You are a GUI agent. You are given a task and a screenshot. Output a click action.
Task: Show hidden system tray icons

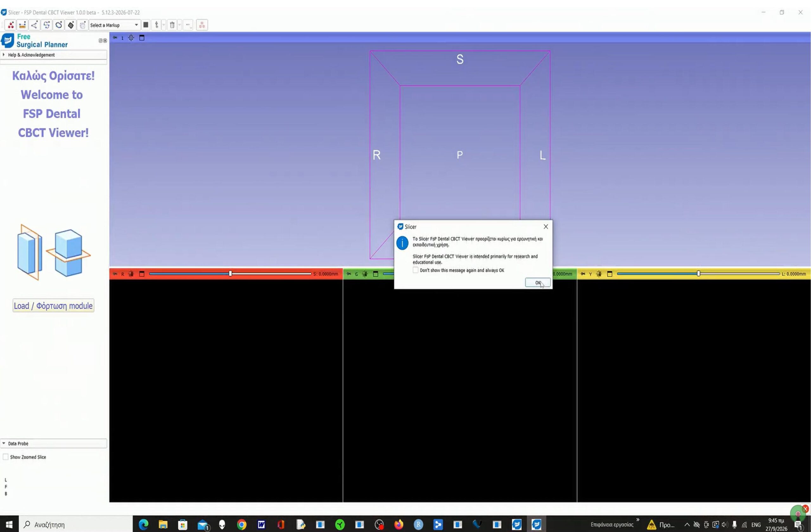click(687, 524)
